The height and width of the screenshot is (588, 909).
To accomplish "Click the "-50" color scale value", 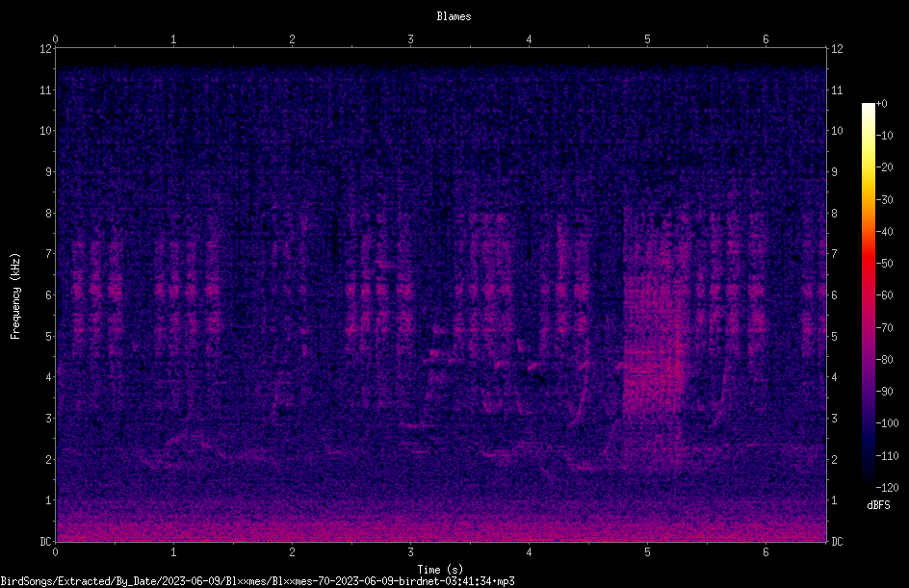I will coord(885,264).
